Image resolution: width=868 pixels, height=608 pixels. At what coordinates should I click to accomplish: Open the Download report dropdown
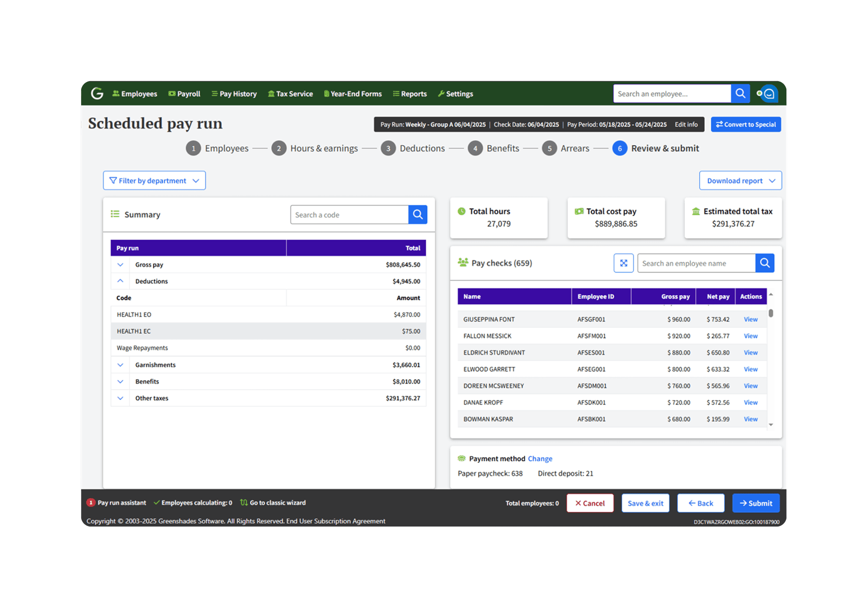pyautogui.click(x=740, y=181)
